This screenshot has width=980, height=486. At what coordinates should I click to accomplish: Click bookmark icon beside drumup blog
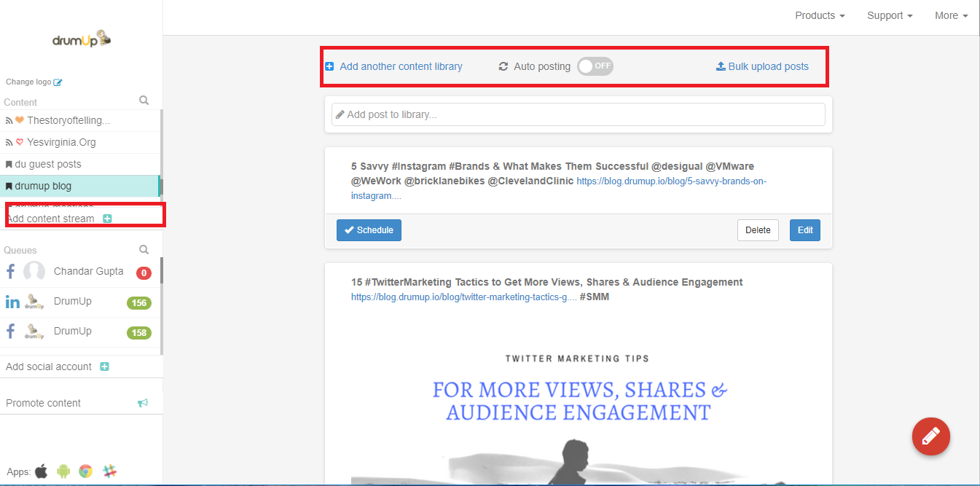[9, 186]
